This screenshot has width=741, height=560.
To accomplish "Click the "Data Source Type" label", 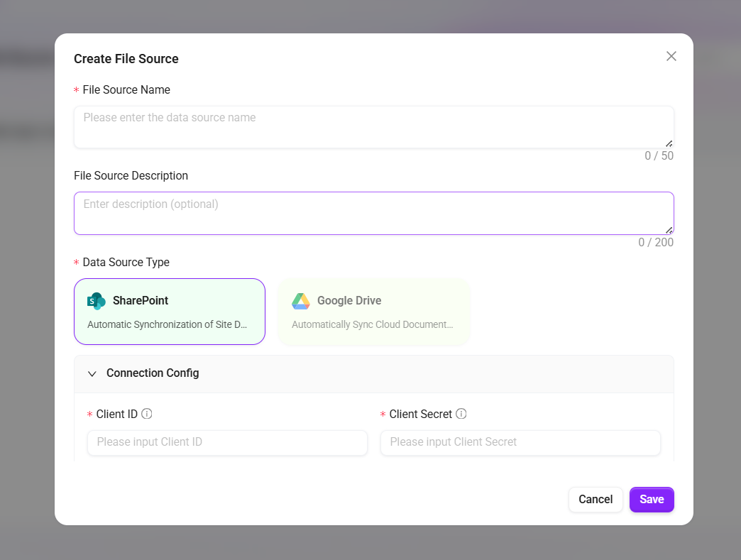I will tap(126, 263).
